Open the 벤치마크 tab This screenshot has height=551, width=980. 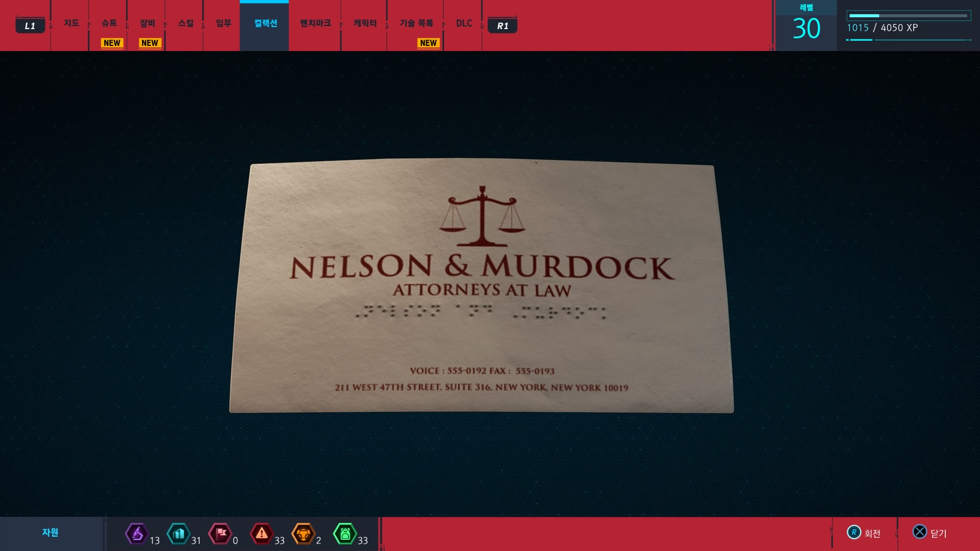pos(315,23)
